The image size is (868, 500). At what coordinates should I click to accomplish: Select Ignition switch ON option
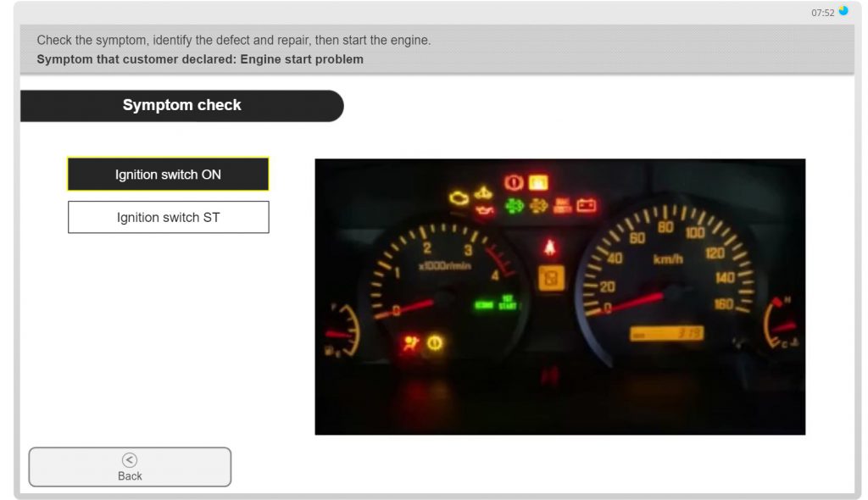[x=168, y=175]
